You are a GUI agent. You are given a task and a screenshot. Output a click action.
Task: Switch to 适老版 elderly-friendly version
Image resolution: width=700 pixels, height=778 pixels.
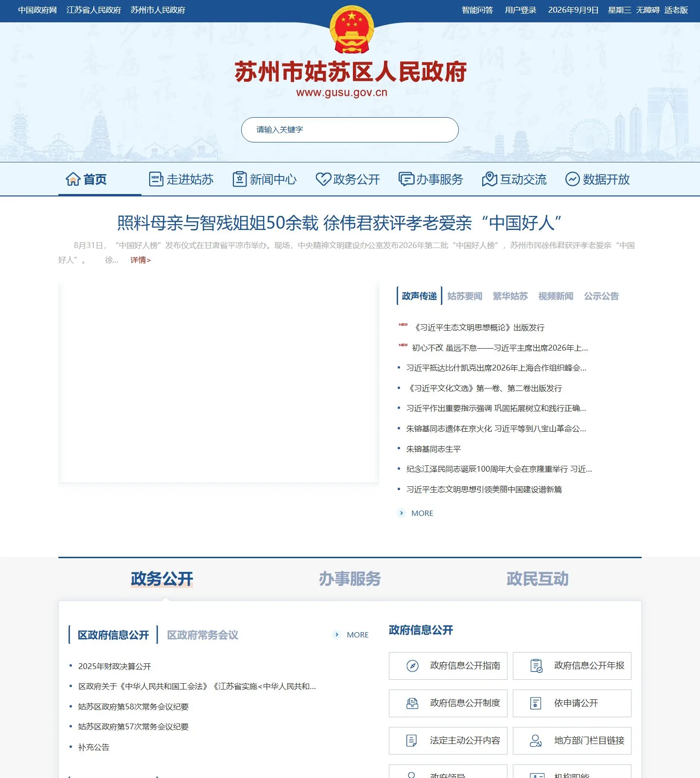(676, 10)
